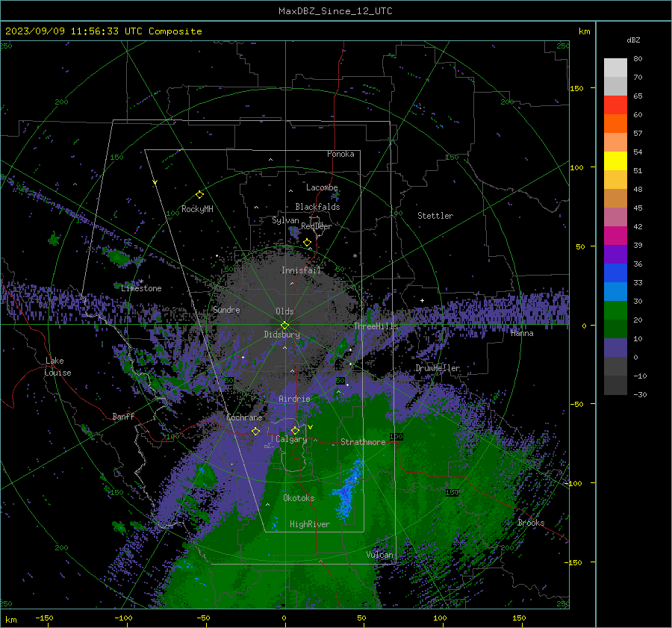Click the Strathmore label on the map
This screenshot has width=672, height=628.
[x=363, y=442]
